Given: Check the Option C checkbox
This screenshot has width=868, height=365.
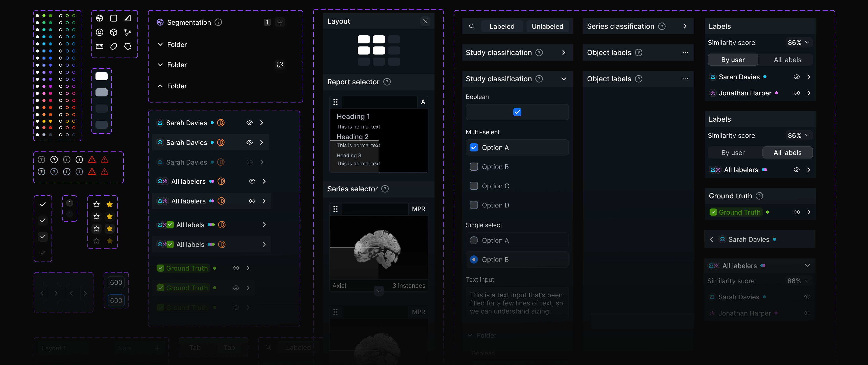Looking at the screenshot, I should [474, 186].
